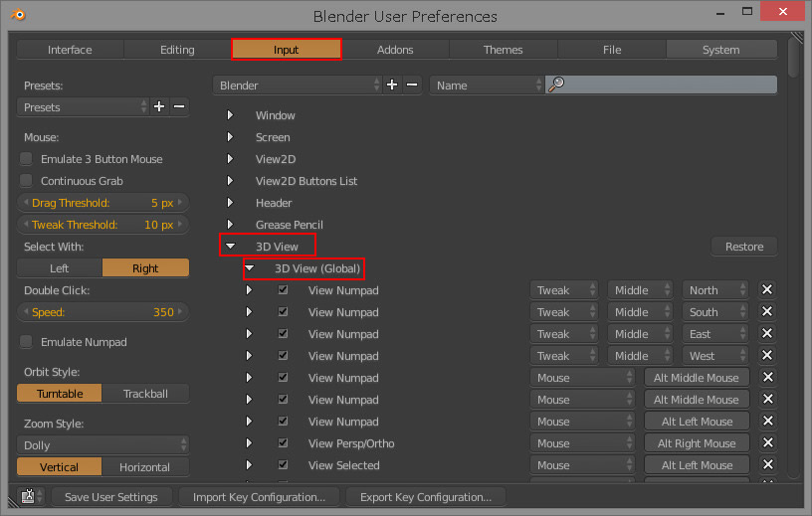Expand the Screen keymap category
Viewport: 812px width, 516px height.
click(230, 136)
